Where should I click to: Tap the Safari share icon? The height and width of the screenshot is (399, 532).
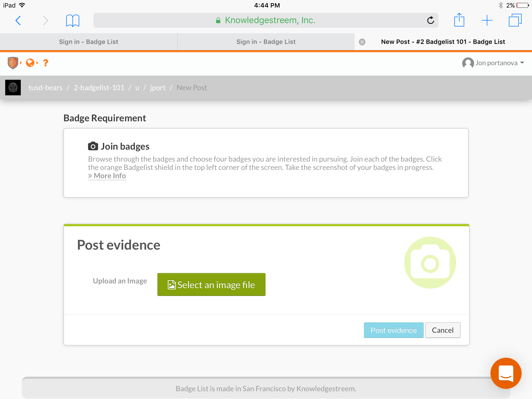click(459, 20)
